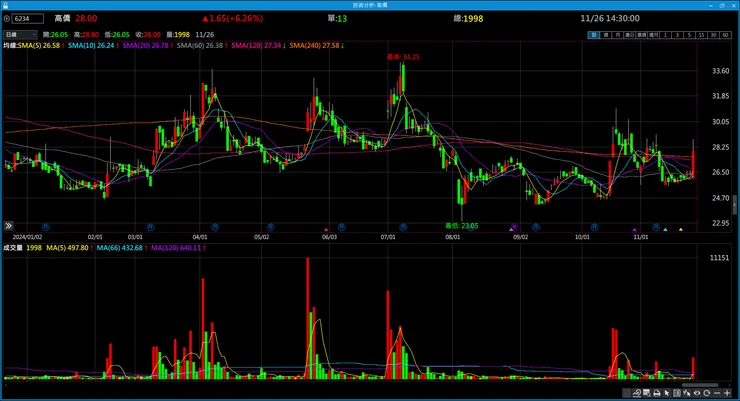The image size is (740, 401).
Task: Select the 1-minute timeframe button
Action: click(665, 35)
